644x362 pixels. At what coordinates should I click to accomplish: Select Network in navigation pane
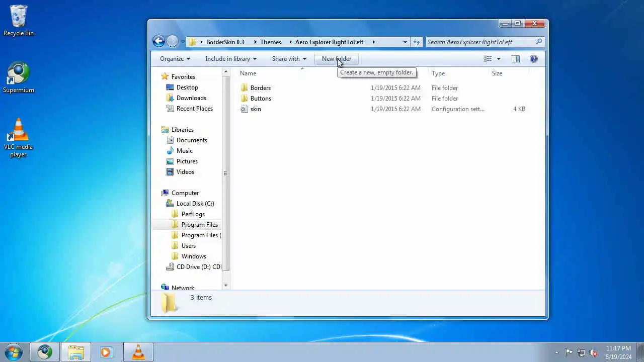coord(183,288)
